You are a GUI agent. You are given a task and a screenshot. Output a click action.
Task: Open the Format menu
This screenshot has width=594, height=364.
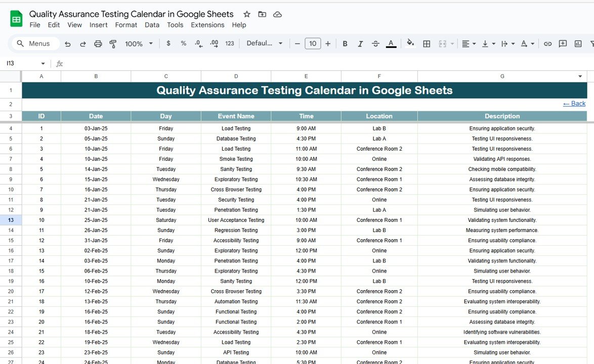coord(126,25)
